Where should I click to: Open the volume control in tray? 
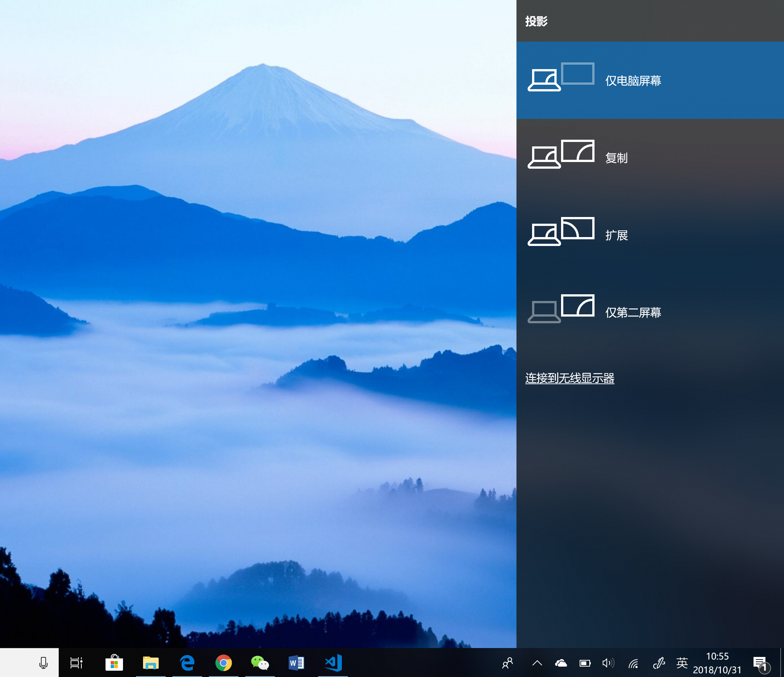[608, 663]
